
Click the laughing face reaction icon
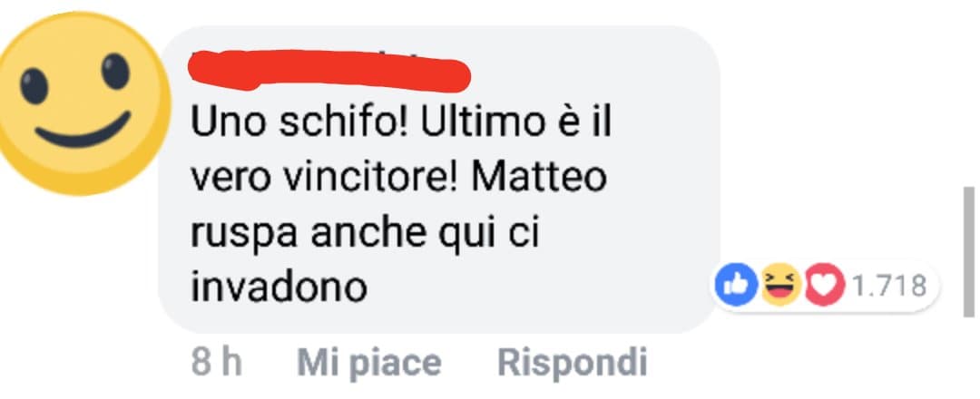tap(781, 286)
